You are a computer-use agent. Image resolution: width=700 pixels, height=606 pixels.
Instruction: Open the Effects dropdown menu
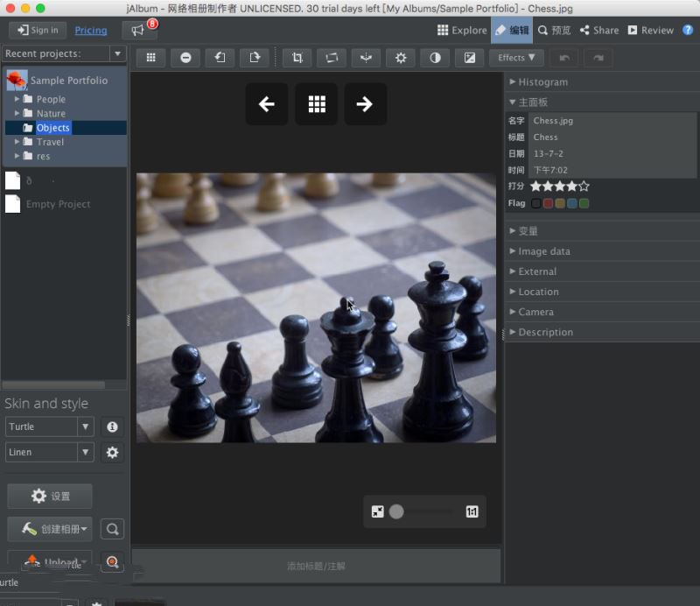516,58
